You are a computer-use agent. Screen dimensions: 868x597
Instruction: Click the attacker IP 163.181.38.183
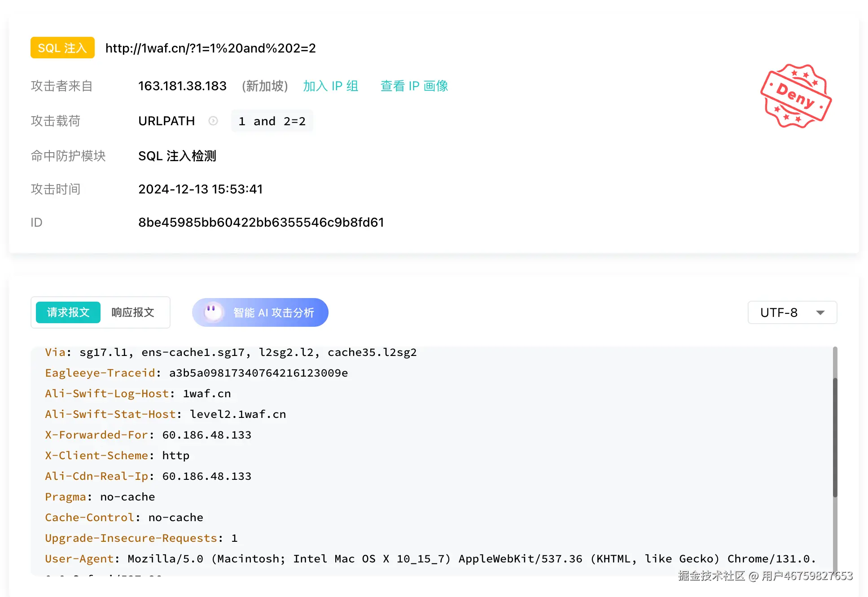tap(182, 86)
